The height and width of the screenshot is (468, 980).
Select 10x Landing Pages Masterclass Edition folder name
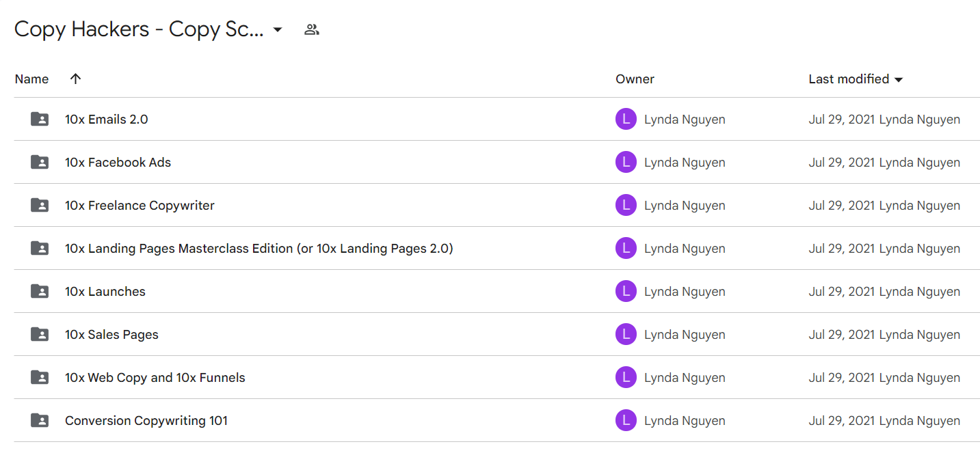pyautogui.click(x=259, y=249)
